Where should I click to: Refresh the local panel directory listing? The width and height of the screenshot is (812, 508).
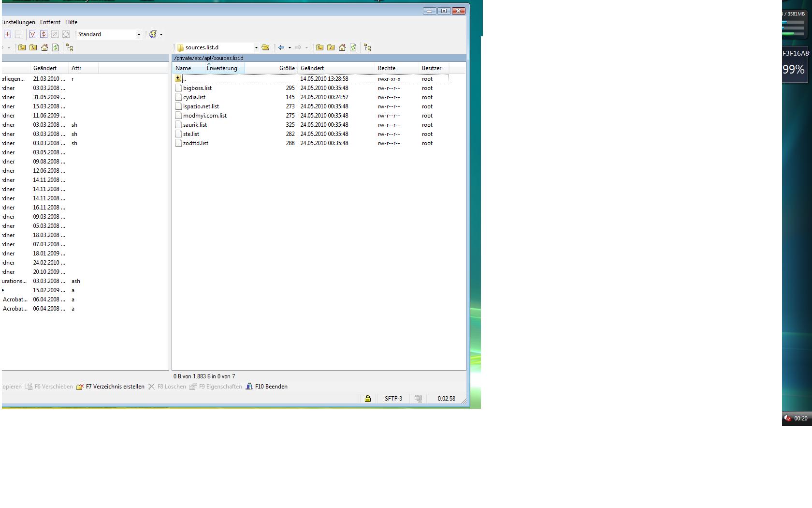click(56, 47)
